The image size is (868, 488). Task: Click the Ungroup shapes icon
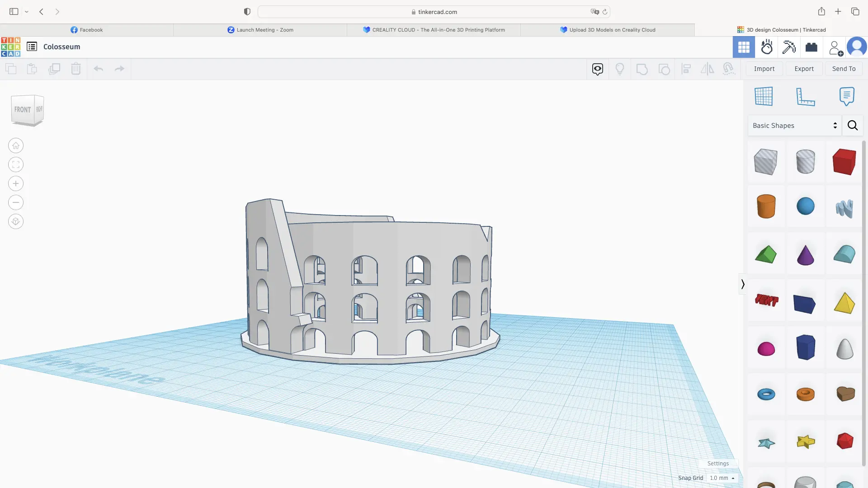[x=664, y=69]
